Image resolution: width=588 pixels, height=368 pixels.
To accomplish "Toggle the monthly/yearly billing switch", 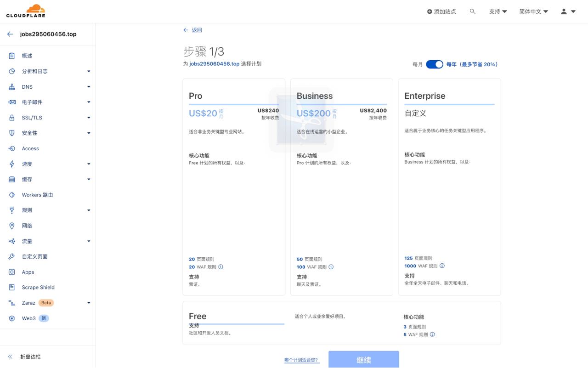I will (434, 64).
